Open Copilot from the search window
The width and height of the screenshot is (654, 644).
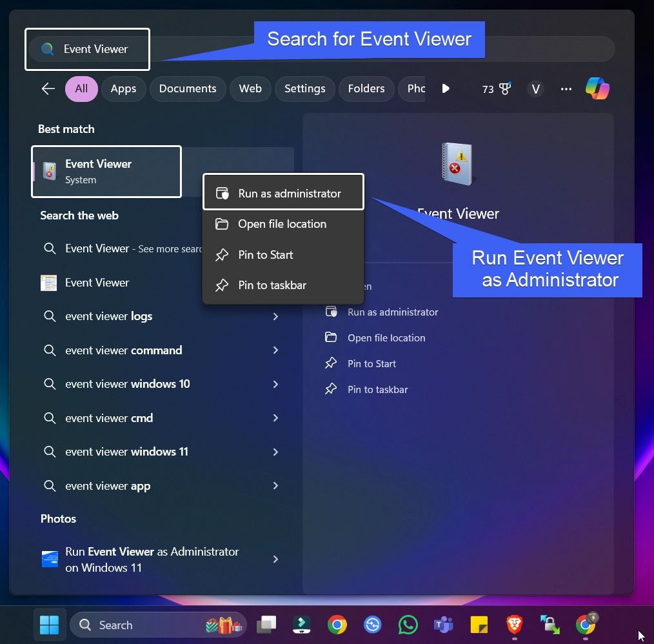tap(597, 88)
